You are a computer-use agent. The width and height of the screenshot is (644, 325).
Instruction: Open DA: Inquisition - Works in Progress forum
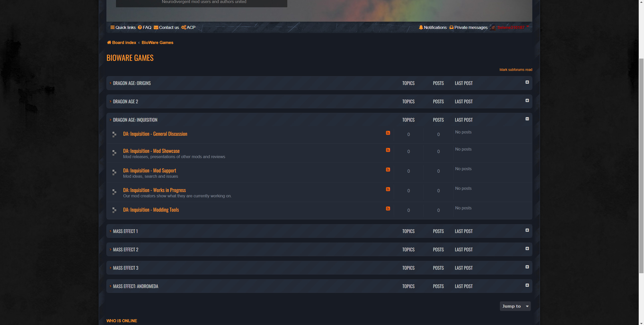coord(154,190)
